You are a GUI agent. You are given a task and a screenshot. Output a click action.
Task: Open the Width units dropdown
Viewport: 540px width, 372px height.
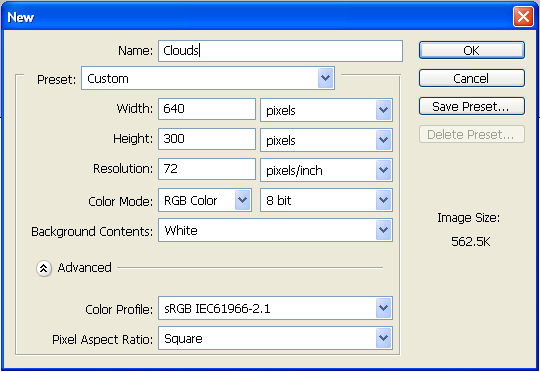tap(326, 110)
